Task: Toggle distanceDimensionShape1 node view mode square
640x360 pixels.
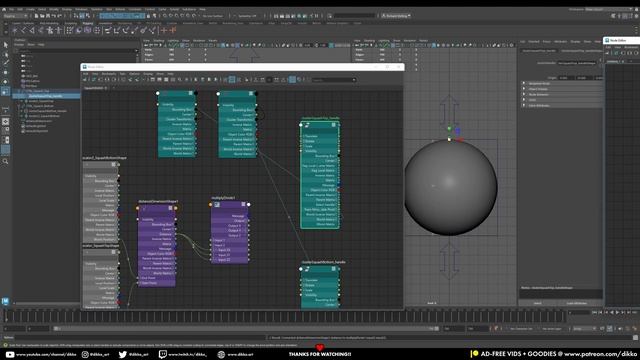Action: (x=171, y=208)
